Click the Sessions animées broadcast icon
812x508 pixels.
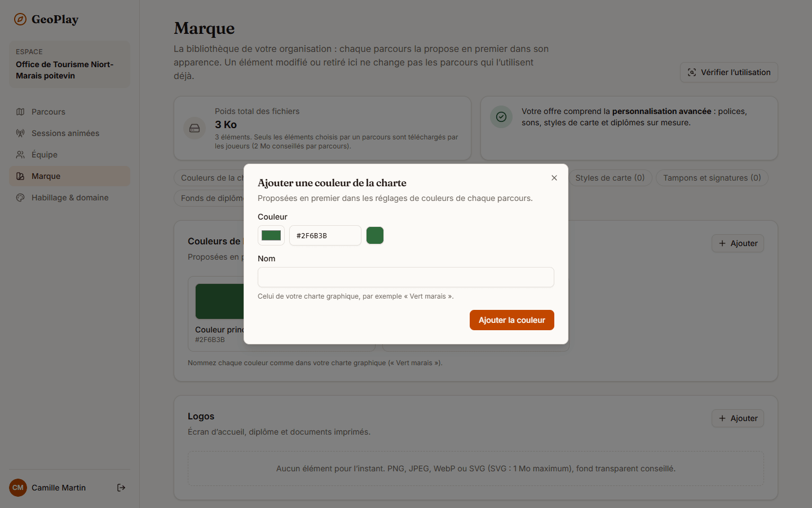20,133
